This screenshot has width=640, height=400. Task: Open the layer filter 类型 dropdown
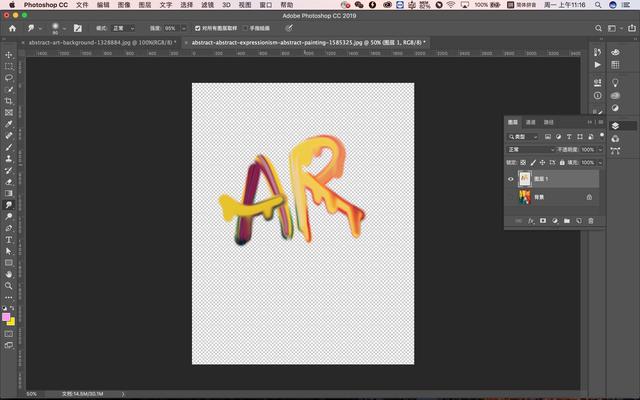(523, 136)
